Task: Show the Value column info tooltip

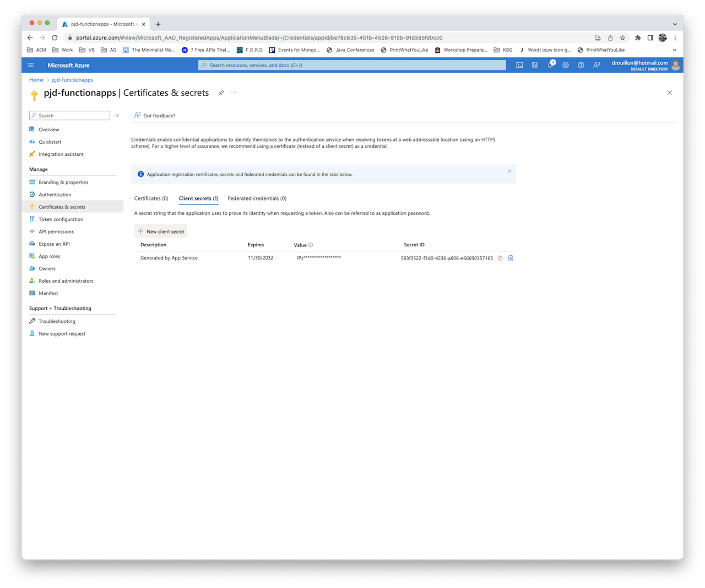Action: (x=311, y=245)
